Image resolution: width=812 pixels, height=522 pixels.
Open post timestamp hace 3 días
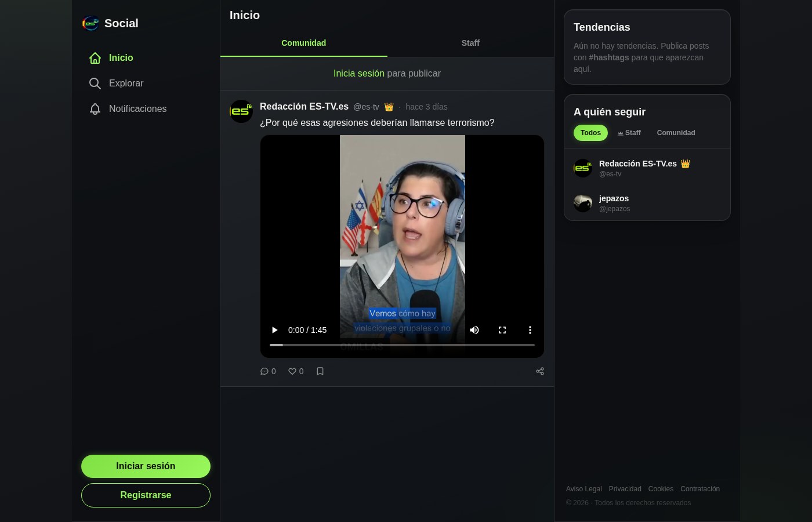point(426,107)
